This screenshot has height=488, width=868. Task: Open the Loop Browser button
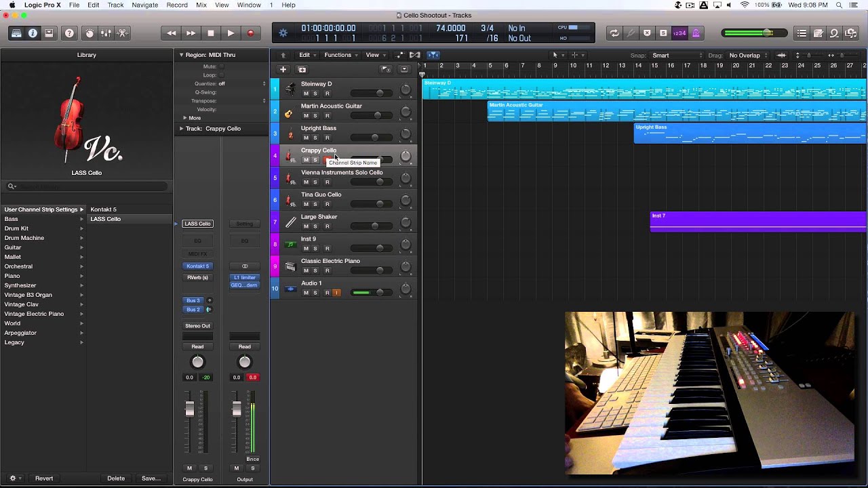pos(835,33)
